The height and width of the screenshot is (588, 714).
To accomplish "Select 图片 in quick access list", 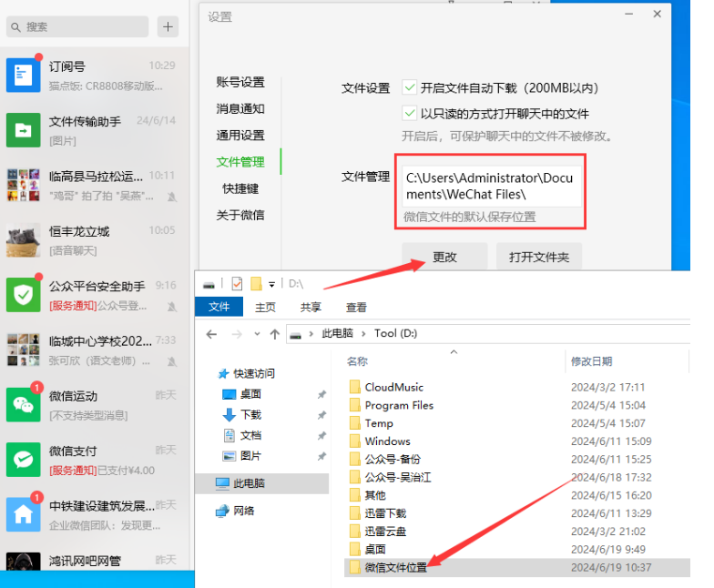I will coord(251,456).
